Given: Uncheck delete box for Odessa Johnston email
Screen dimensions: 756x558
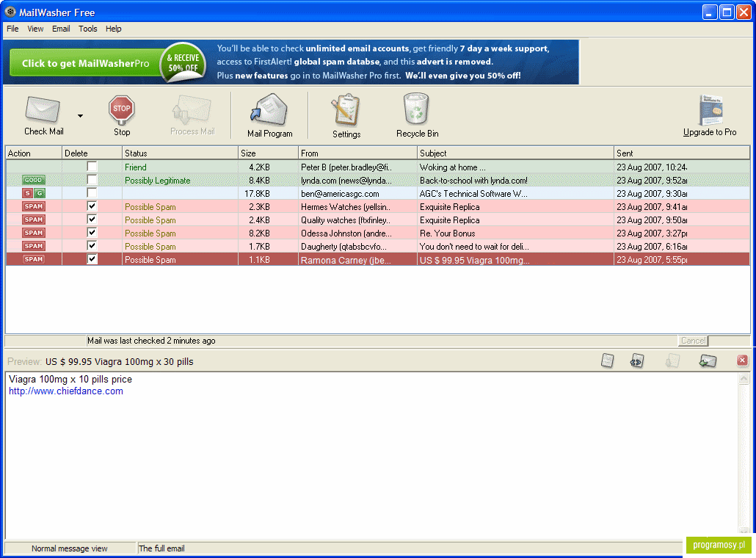Looking at the screenshot, I should pos(92,233).
